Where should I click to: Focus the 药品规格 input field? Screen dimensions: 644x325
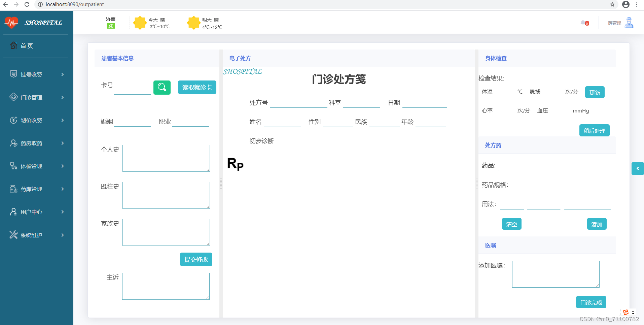[x=538, y=185]
